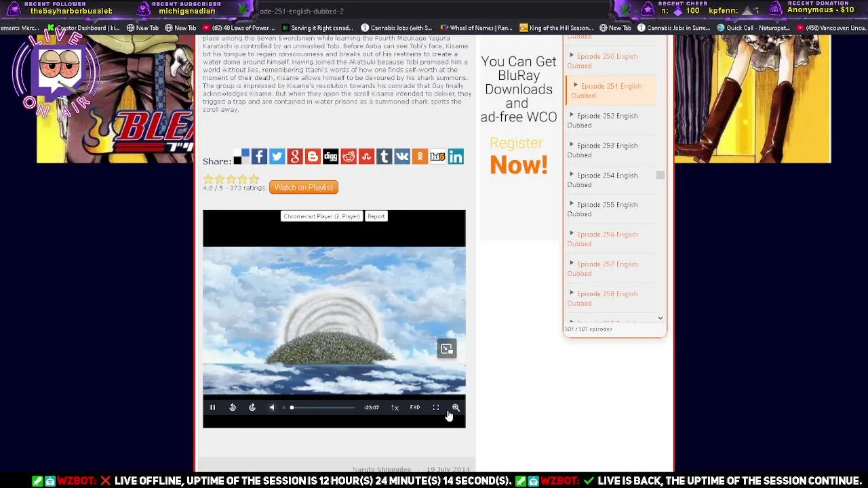This screenshot has width=868, height=488.
Task: Open Episode 250 English Dubbed
Action: [x=602, y=61]
